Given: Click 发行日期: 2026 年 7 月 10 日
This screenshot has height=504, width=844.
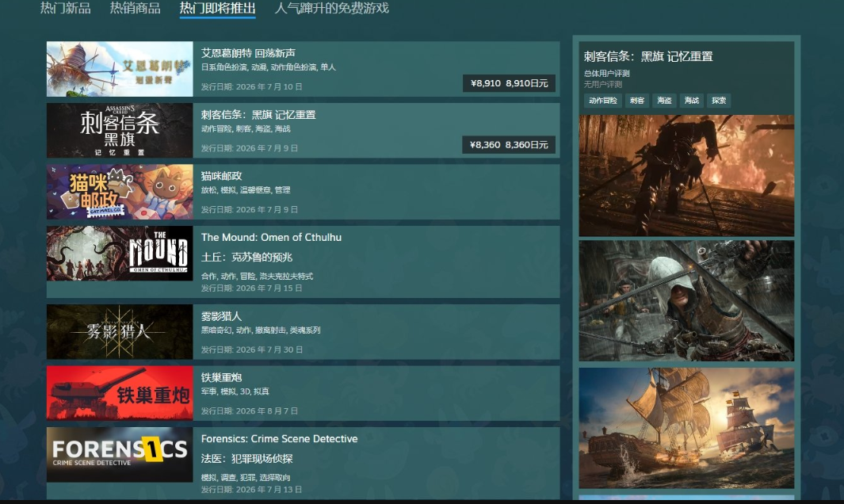Looking at the screenshot, I should tap(252, 86).
